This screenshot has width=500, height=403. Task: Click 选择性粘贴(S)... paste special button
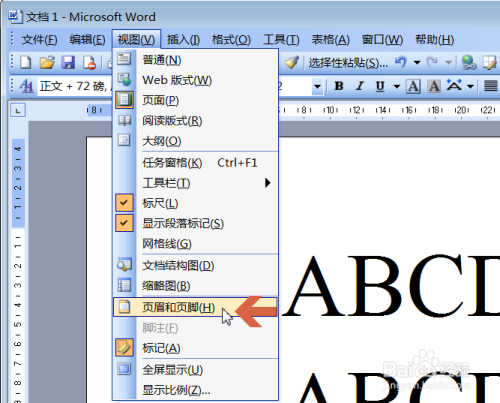coord(348,63)
